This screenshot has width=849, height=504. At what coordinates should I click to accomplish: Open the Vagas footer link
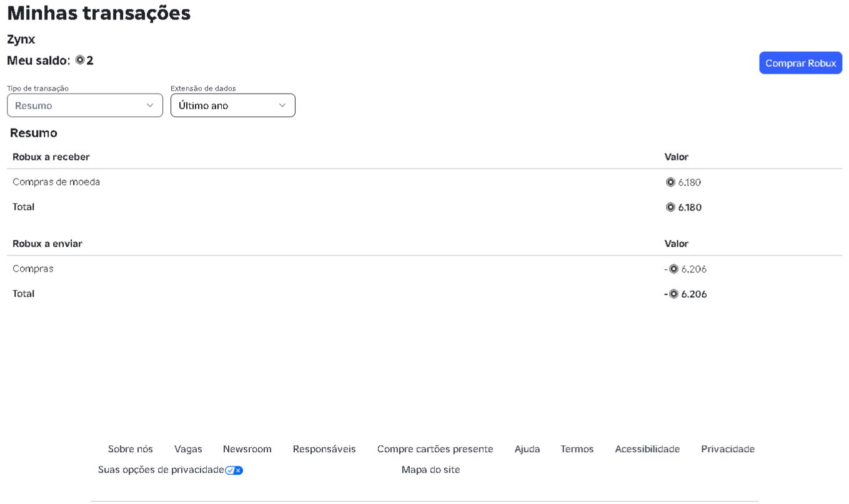[188, 449]
